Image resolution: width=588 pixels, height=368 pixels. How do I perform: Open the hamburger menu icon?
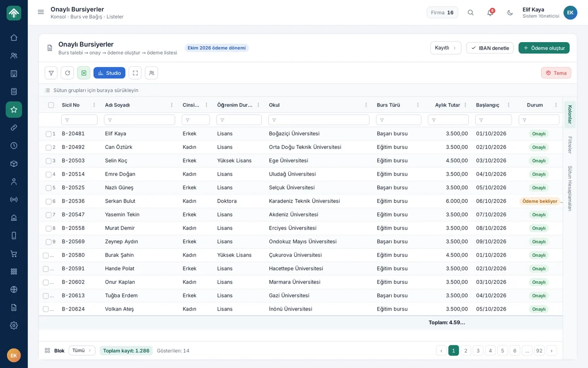pyautogui.click(x=41, y=12)
